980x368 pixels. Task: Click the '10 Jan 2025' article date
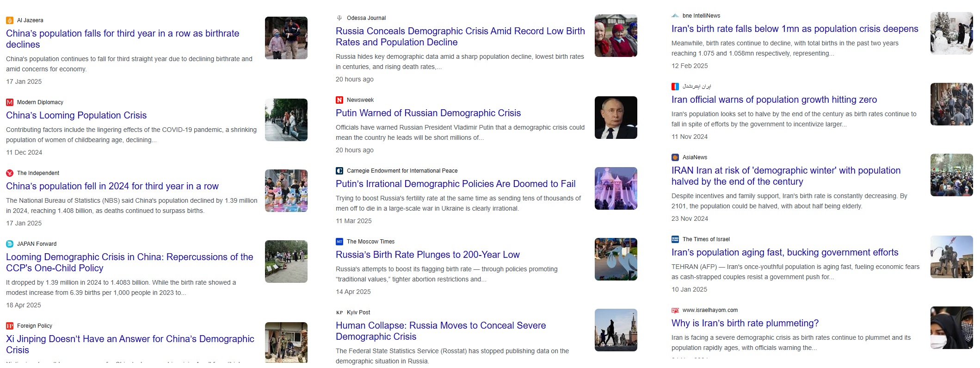[x=689, y=289]
